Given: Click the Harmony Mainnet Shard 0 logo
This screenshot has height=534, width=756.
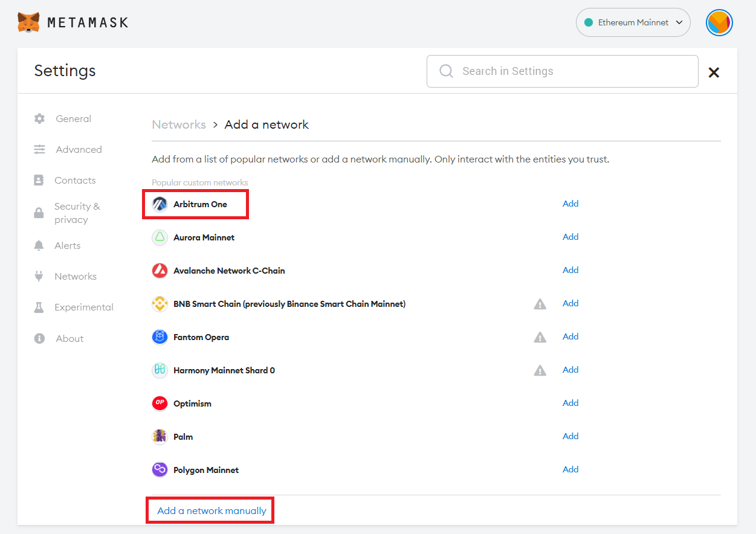Looking at the screenshot, I should [160, 370].
